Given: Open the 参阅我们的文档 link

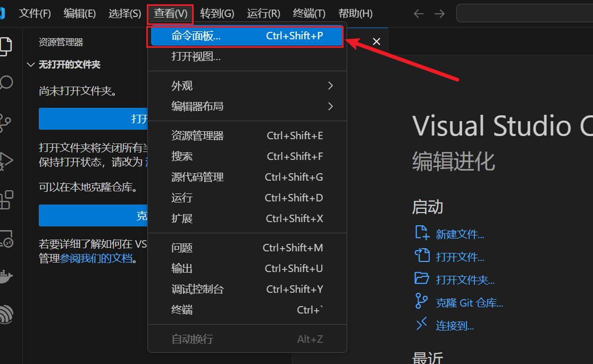Looking at the screenshot, I should (x=96, y=259).
